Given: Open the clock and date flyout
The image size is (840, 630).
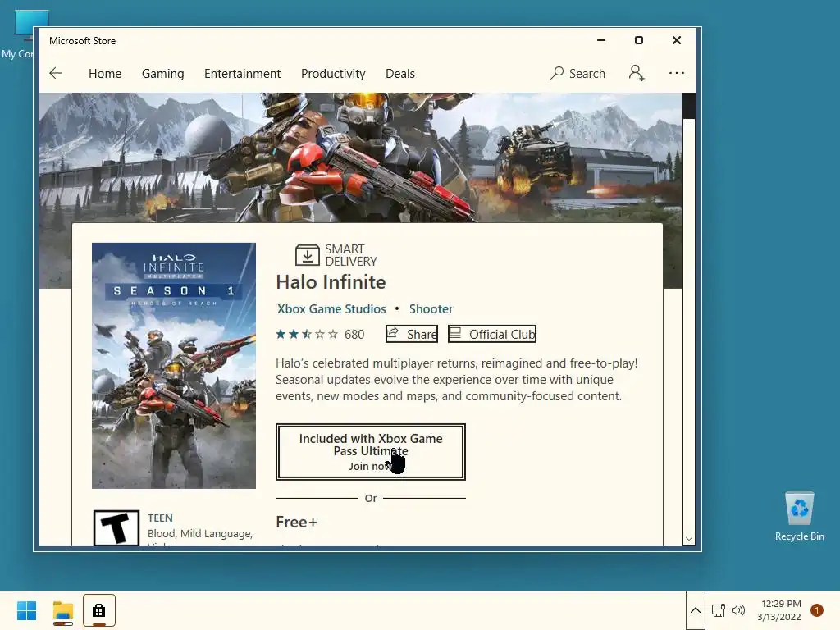Looking at the screenshot, I should 779,610.
